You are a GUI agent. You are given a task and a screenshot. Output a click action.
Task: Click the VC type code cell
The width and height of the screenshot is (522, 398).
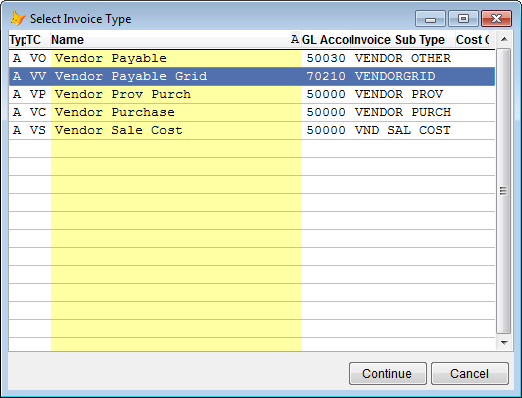[38, 112]
